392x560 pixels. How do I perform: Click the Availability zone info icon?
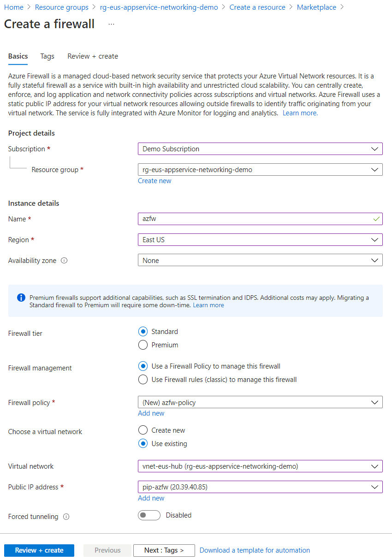(x=64, y=261)
